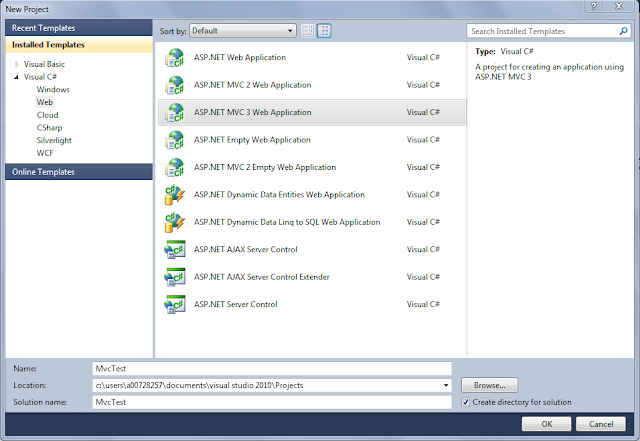Open the Installed Templates section

coord(79,45)
